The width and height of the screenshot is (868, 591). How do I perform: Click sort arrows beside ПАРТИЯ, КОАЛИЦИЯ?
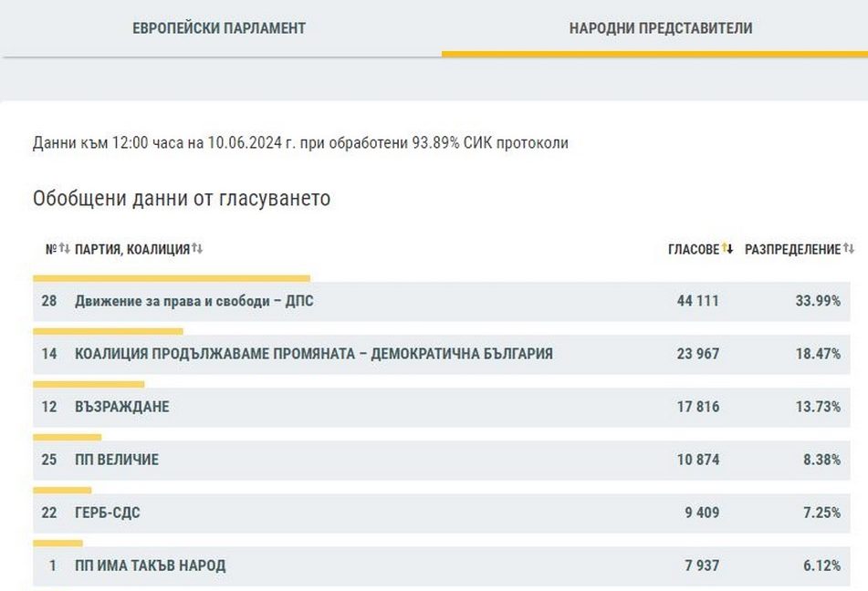197,249
